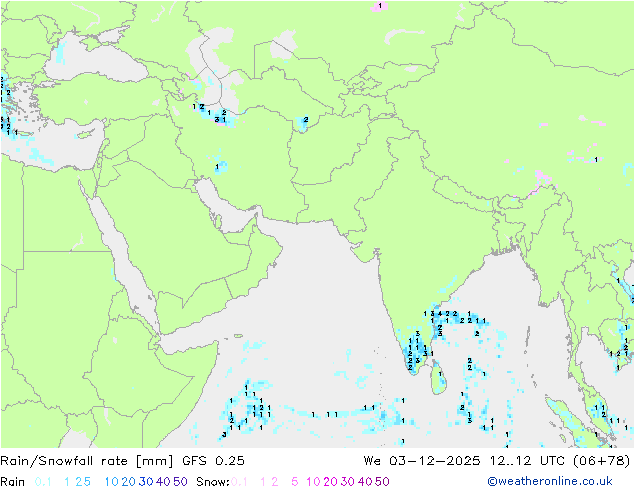Select the 'Rain/Snowfall rate [mm]' title text
This screenshot has height=490, width=634.
87,461
